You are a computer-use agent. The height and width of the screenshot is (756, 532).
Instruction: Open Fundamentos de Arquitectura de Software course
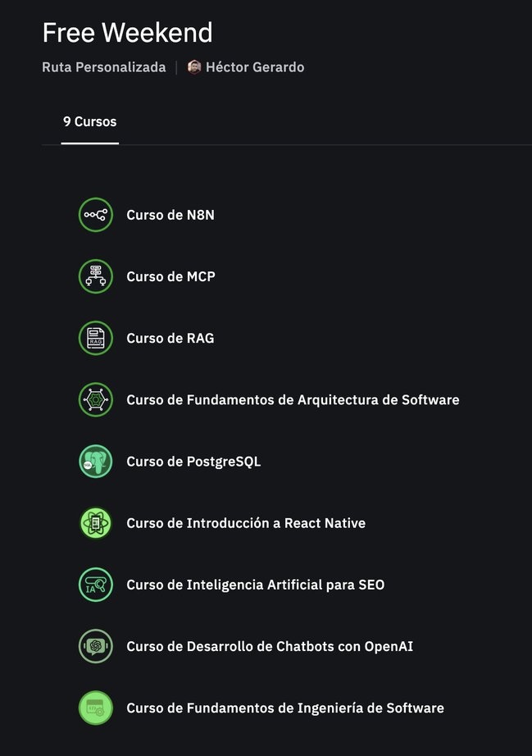pyautogui.click(x=293, y=400)
